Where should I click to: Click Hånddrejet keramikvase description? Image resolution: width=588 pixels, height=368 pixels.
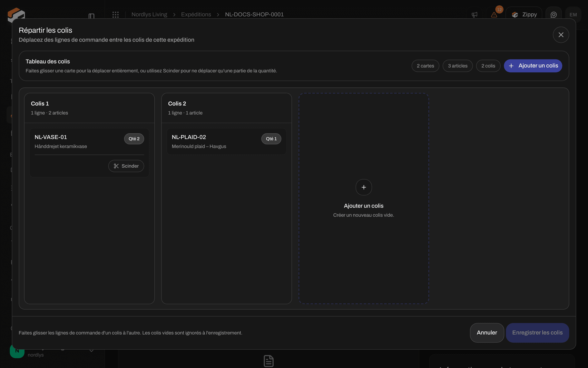click(61, 146)
